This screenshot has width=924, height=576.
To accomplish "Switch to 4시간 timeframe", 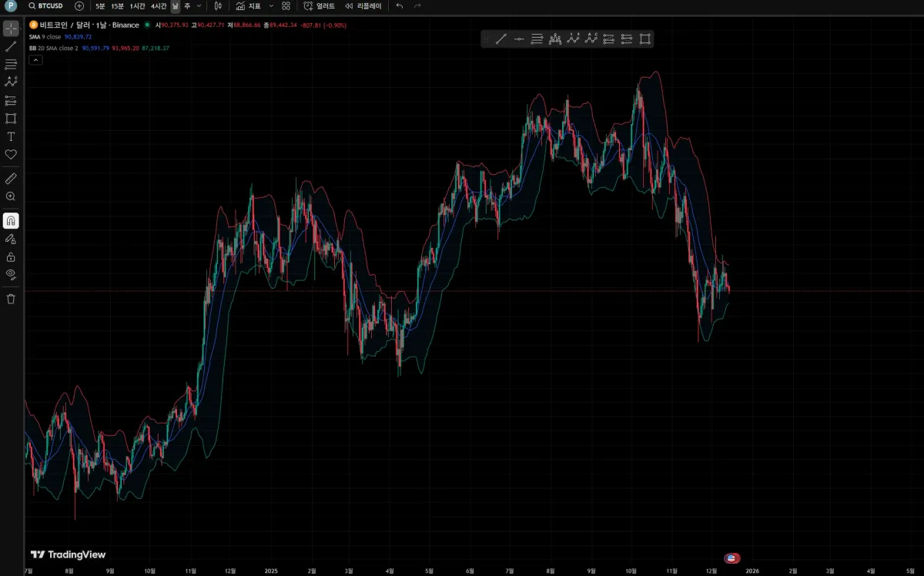I will [x=159, y=5].
